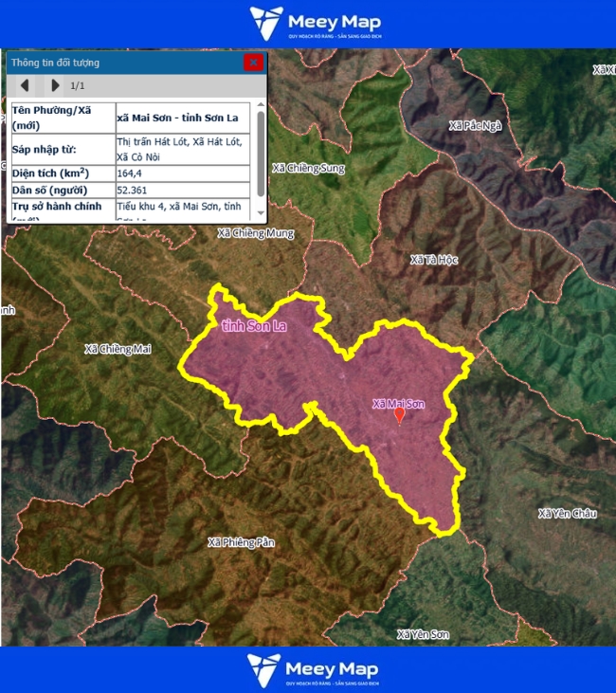Viewport: 616px width, 693px height.
Task: Click the red location pin marker
Action: click(x=399, y=414)
